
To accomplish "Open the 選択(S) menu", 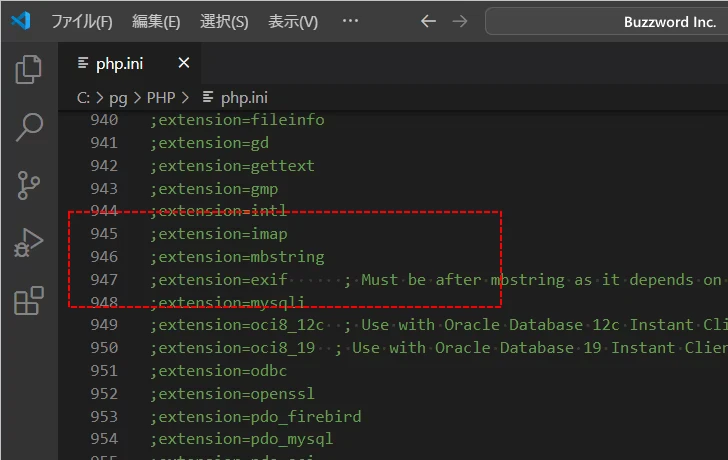I will pos(224,21).
